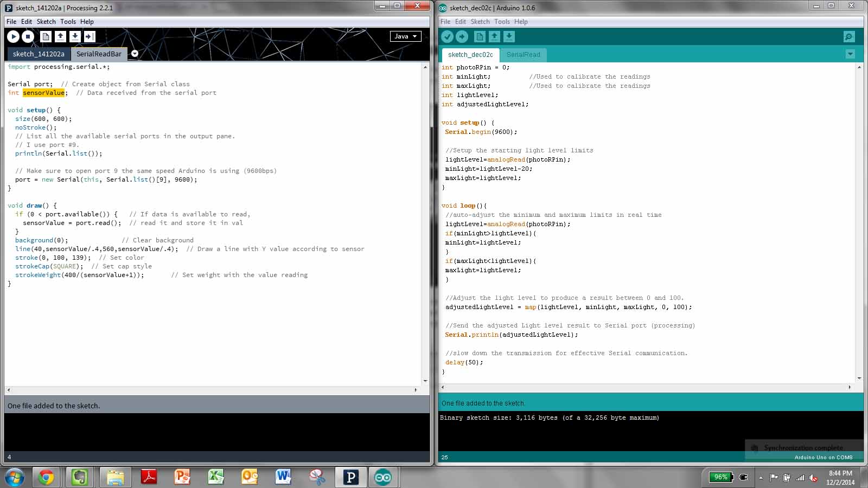Viewport: 868px width, 488px height.
Task: Open the Windows Start menu
Action: (x=15, y=477)
